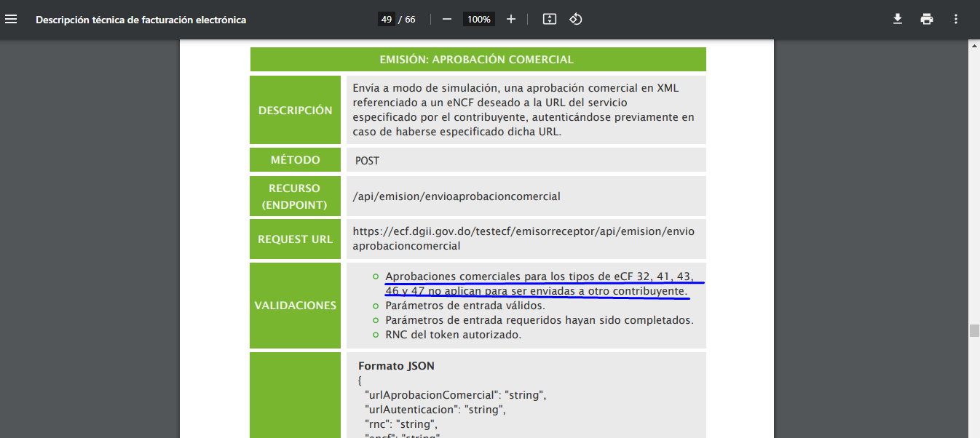Screen dimensions: 980x438
Task: Click the 'EMISIÓN: APROBACIÓN COMERCIAL' header
Action: point(478,60)
